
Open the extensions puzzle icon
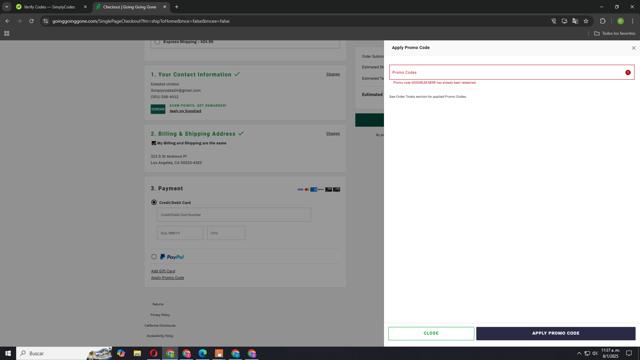[x=602, y=21]
